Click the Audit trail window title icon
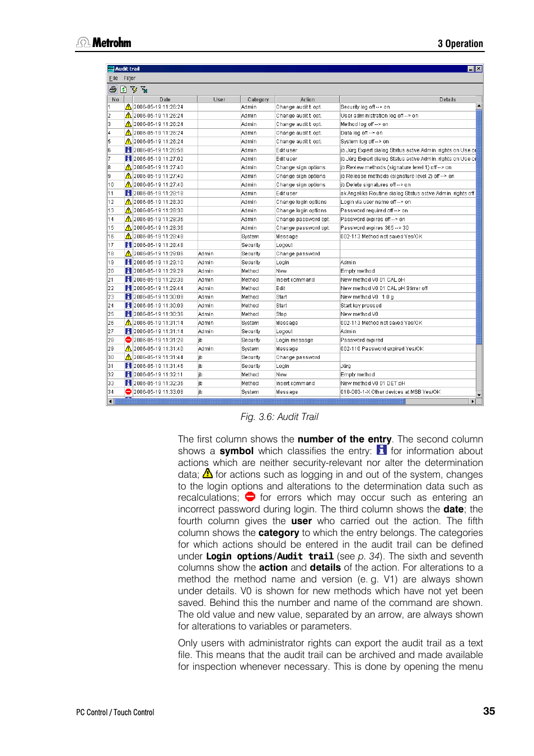This screenshot has height=756, width=534. click(x=111, y=69)
